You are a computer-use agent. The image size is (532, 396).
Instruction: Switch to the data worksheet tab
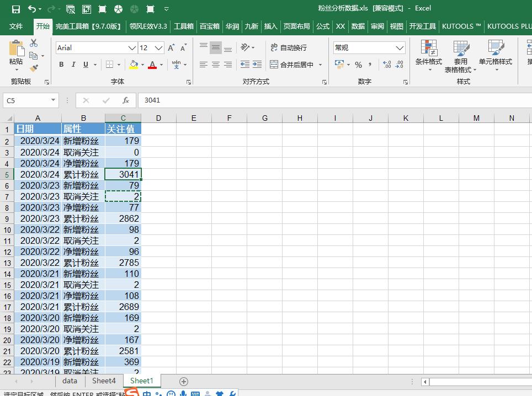pos(70,381)
